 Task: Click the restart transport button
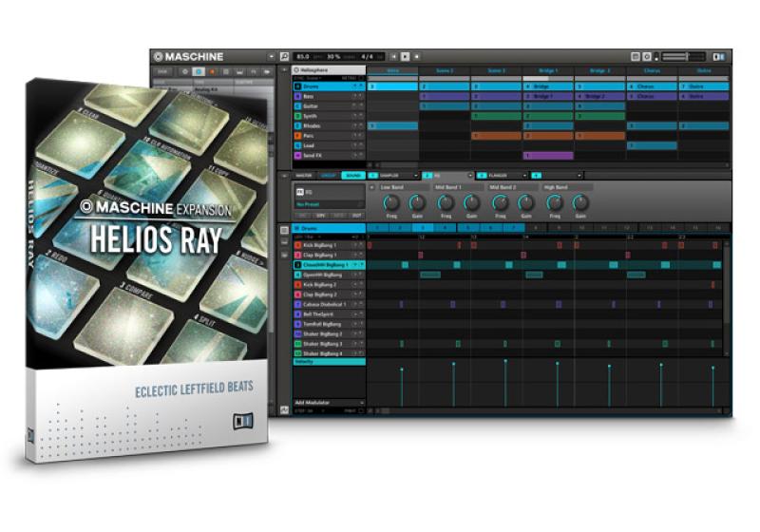pyautogui.click(x=393, y=57)
